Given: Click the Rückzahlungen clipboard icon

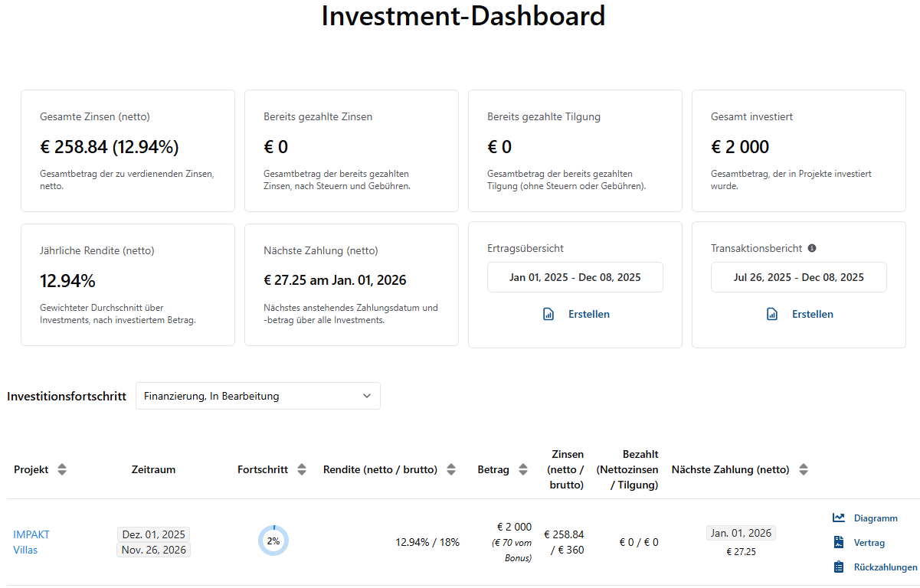Looking at the screenshot, I should (x=839, y=567).
